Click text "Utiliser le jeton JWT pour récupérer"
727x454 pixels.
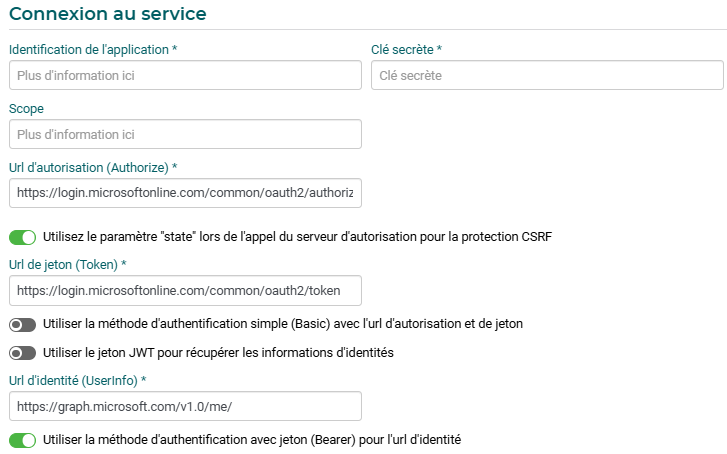coord(141,353)
